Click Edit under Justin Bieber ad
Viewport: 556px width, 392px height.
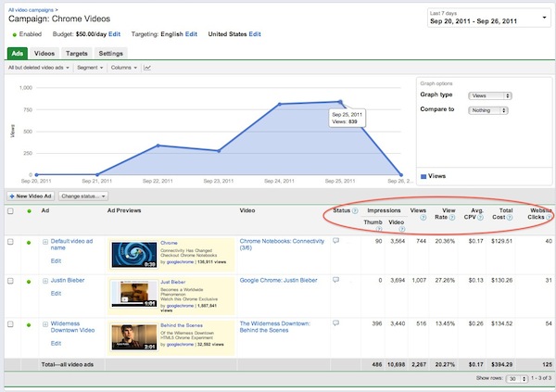56,294
